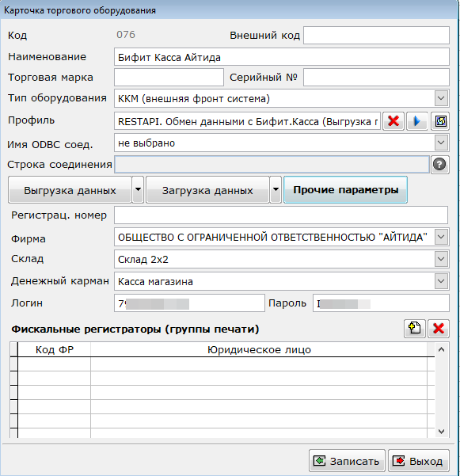Viewport: 460px width, 476px height.
Task: Open the profile settings refresh icon
Action: [440, 121]
